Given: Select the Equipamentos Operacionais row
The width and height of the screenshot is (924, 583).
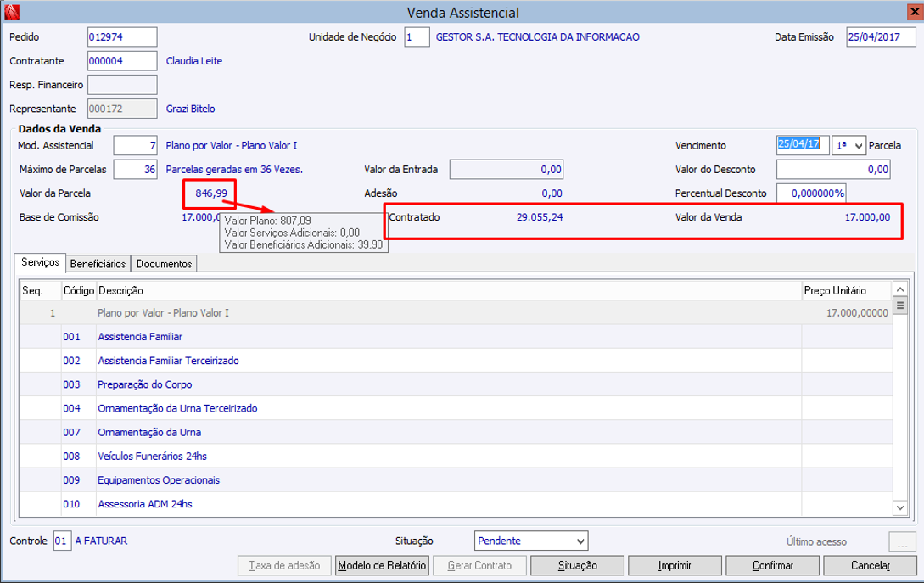Looking at the screenshot, I should (x=456, y=479).
